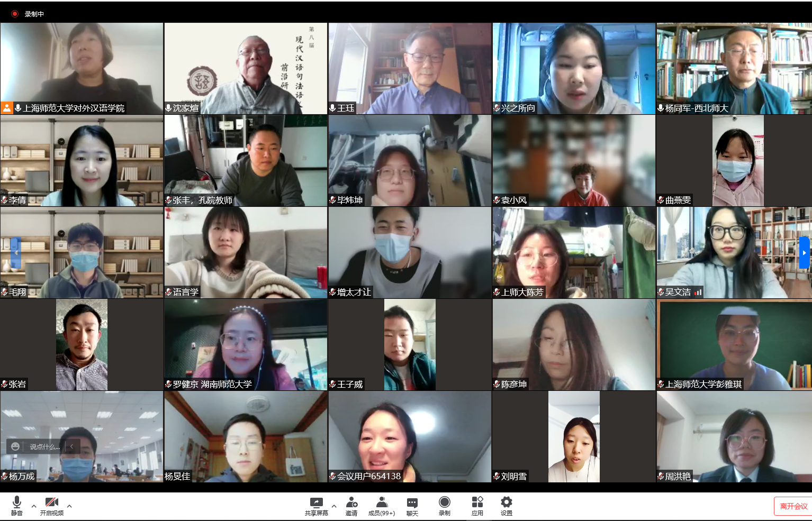Open the 聊天 chat panel
Viewport: 812px width, 521px height.
pos(412,505)
